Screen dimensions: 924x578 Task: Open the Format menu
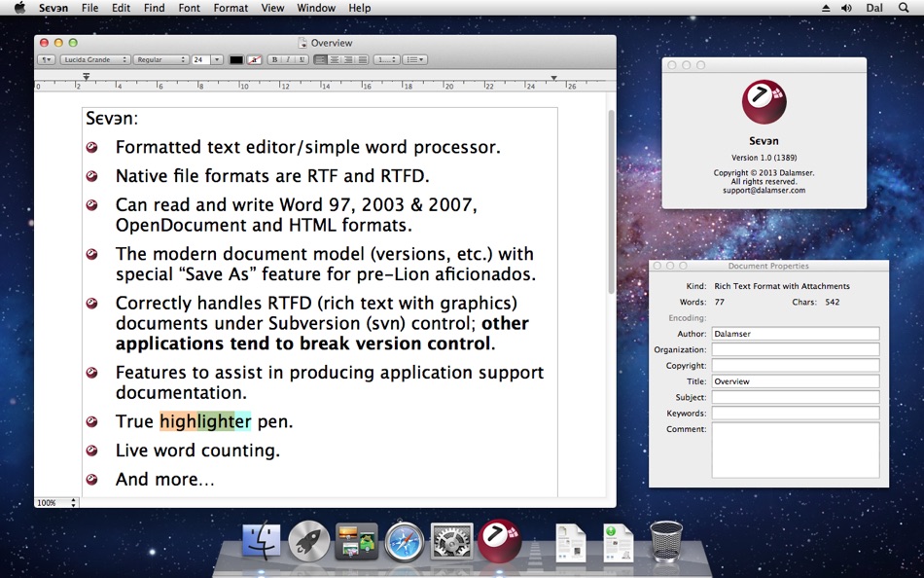(231, 8)
